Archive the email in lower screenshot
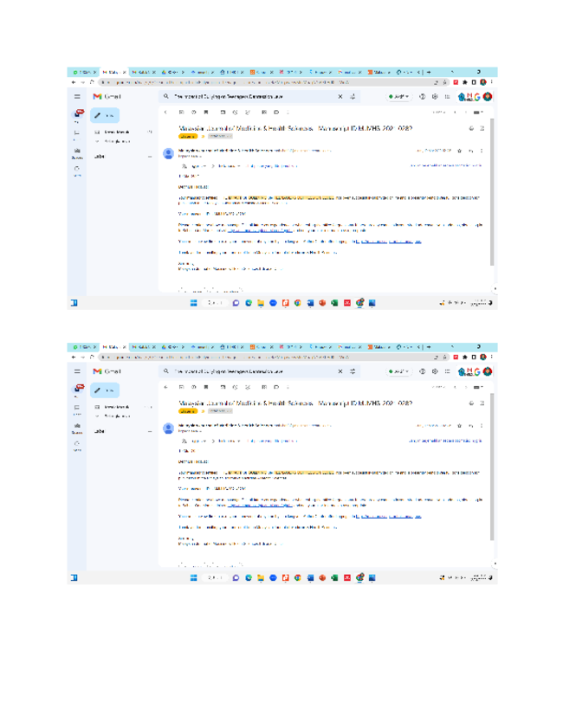The height and width of the screenshot is (728, 563). pyautogui.click(x=181, y=387)
